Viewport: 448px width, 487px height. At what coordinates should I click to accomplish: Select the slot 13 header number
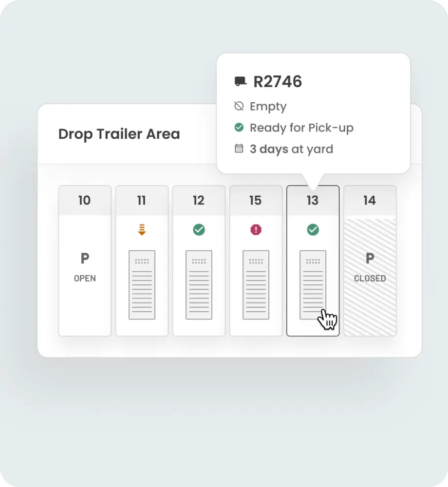(313, 200)
